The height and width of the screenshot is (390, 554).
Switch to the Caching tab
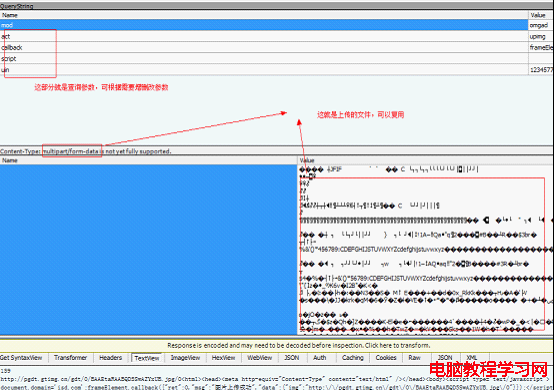[x=353, y=358]
